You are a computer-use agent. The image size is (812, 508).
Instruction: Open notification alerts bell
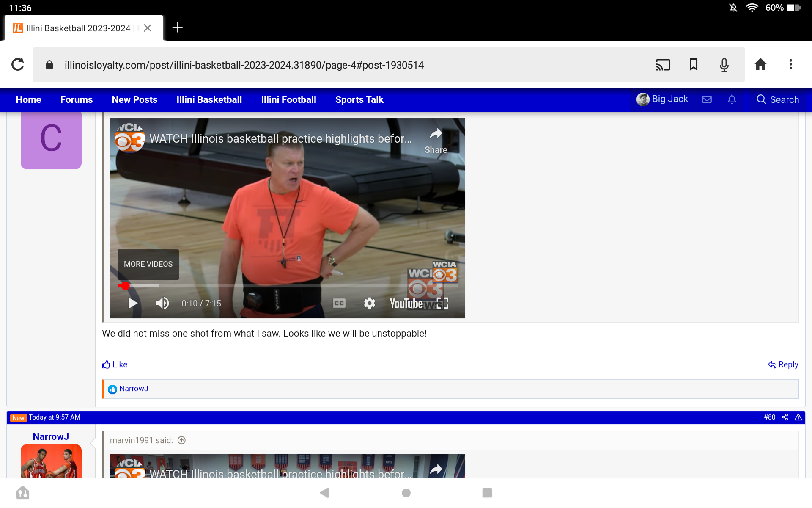click(732, 99)
